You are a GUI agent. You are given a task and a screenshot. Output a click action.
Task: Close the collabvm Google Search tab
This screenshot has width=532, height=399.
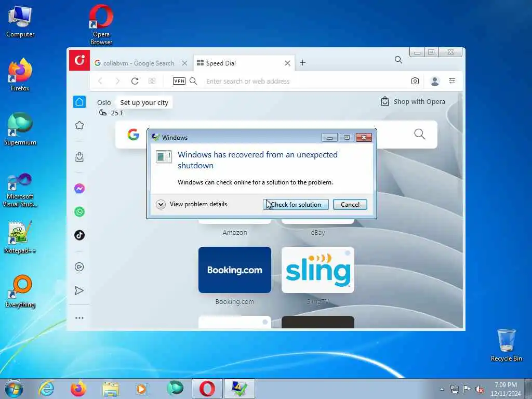tap(184, 63)
